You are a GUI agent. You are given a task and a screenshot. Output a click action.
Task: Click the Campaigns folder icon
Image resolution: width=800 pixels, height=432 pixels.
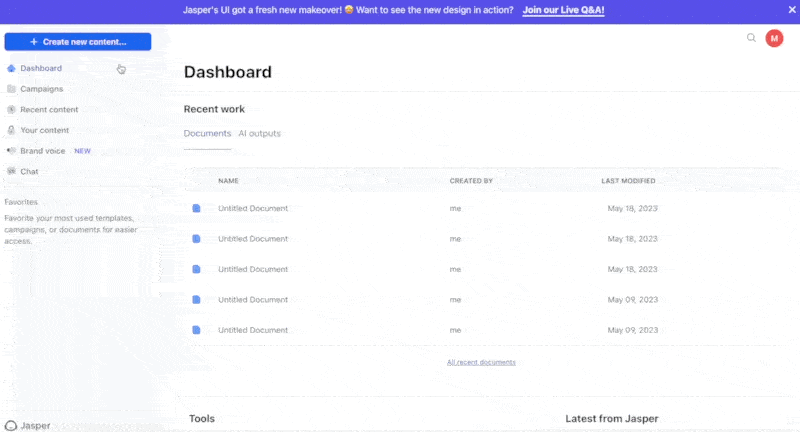point(11,89)
